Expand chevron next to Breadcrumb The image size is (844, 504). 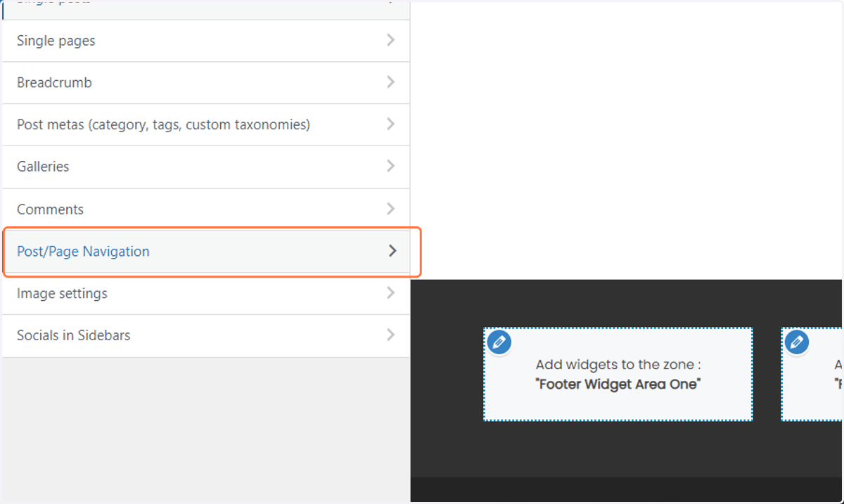point(391,82)
